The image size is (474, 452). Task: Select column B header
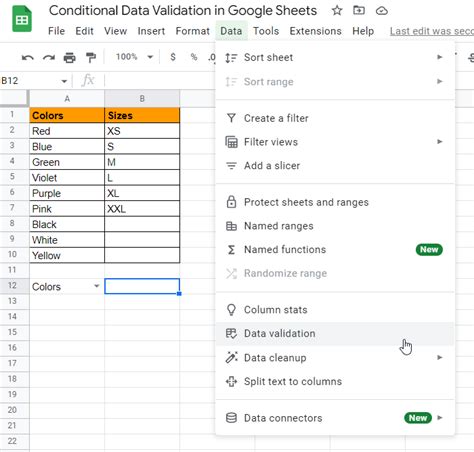point(142,99)
